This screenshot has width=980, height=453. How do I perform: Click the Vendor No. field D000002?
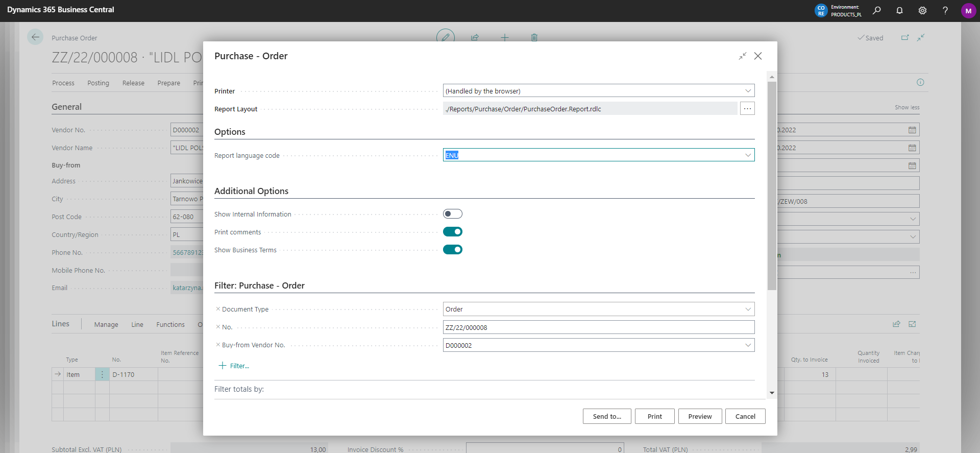coord(187,130)
